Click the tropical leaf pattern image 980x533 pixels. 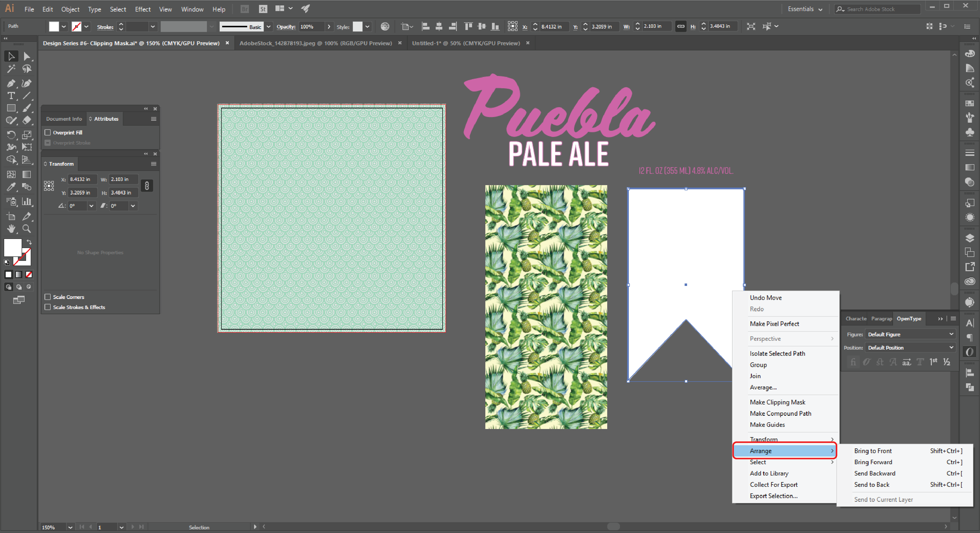pyautogui.click(x=546, y=307)
